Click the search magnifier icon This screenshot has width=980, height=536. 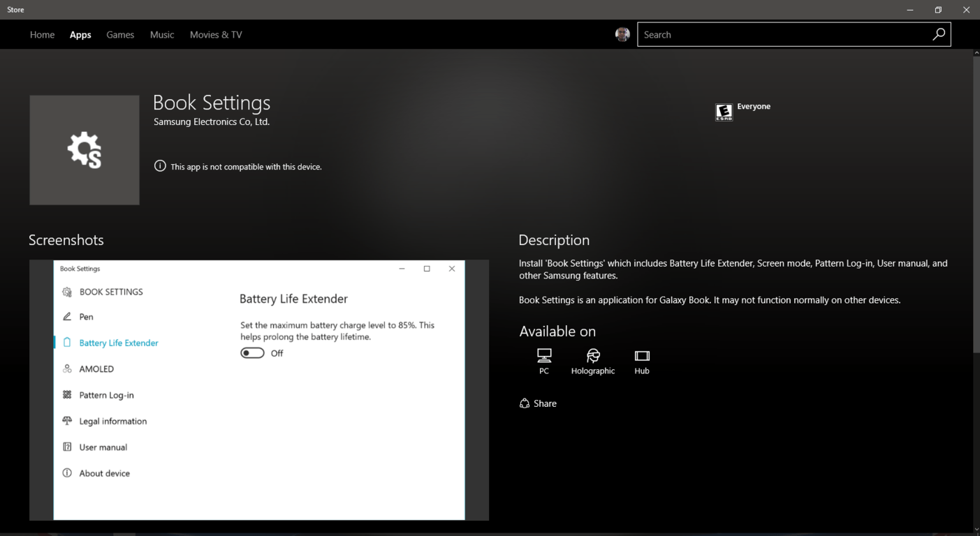coord(939,34)
